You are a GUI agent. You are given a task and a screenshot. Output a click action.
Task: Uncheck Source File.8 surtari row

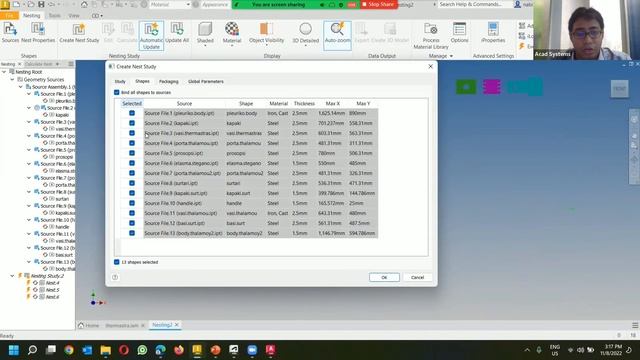coord(132,183)
